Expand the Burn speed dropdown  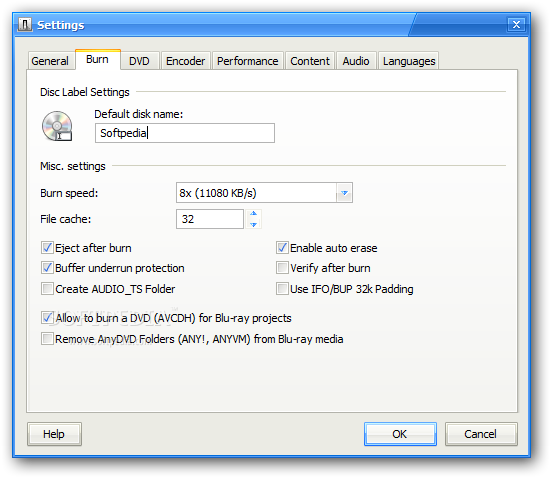344,193
